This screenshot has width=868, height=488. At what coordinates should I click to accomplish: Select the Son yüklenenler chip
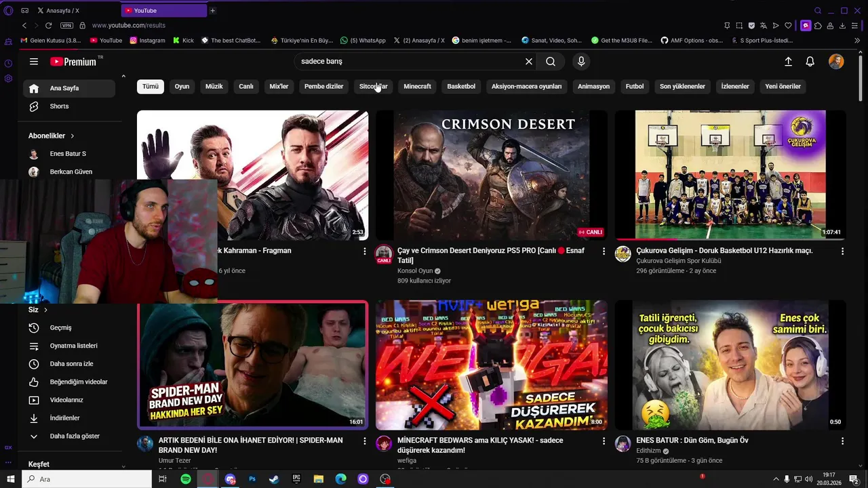point(682,86)
